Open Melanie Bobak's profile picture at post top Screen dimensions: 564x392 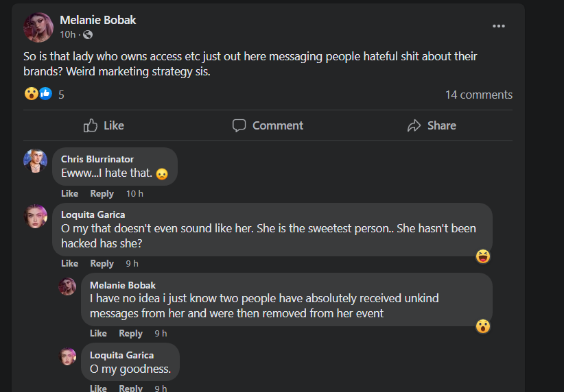point(38,27)
